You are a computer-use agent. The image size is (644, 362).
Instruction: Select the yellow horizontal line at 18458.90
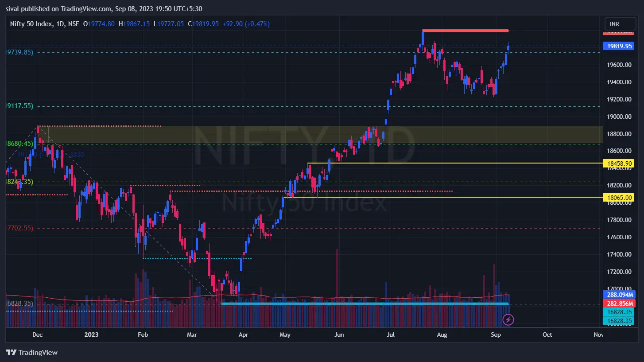455,163
